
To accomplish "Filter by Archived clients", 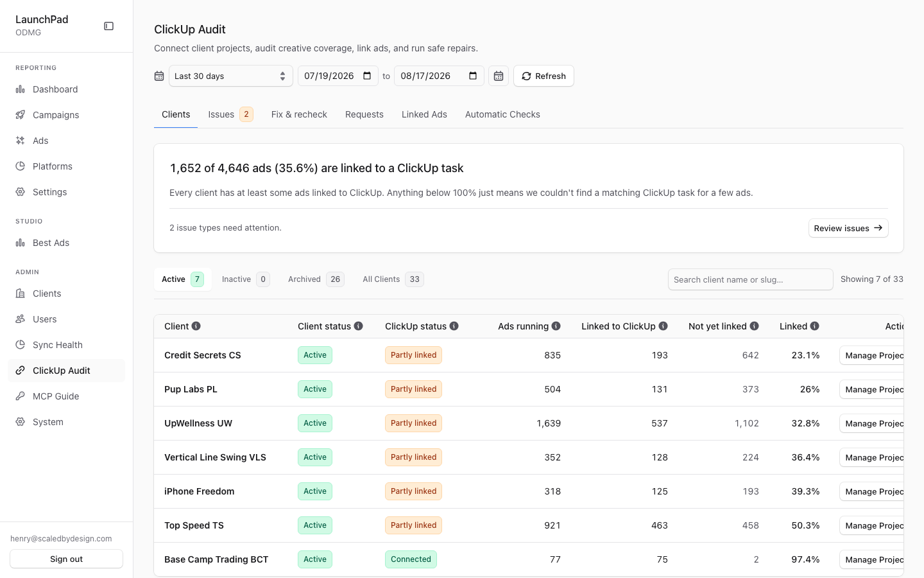I will pos(316,279).
